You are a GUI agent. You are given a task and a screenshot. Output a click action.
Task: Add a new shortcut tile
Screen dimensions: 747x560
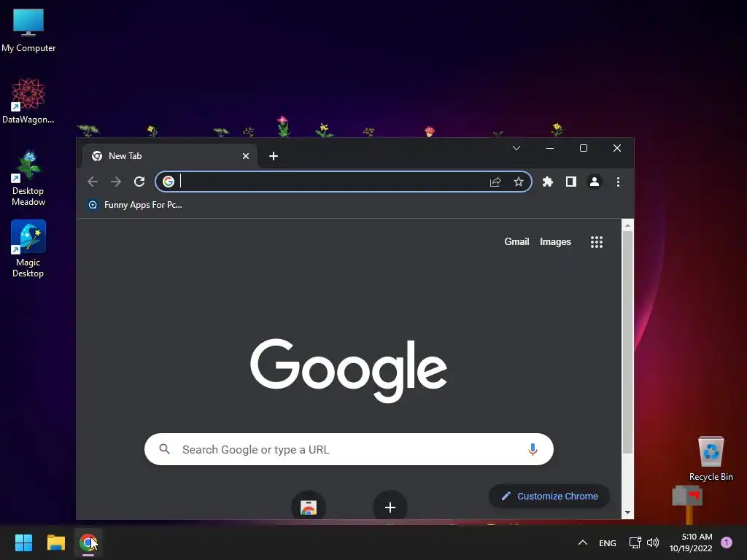(390, 506)
